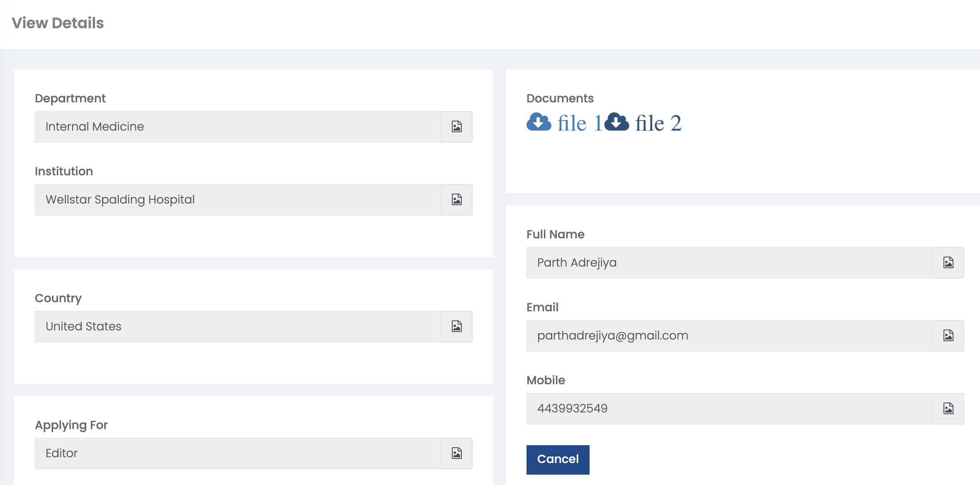Click the image icon next to mobile number
980x485 pixels.
948,409
